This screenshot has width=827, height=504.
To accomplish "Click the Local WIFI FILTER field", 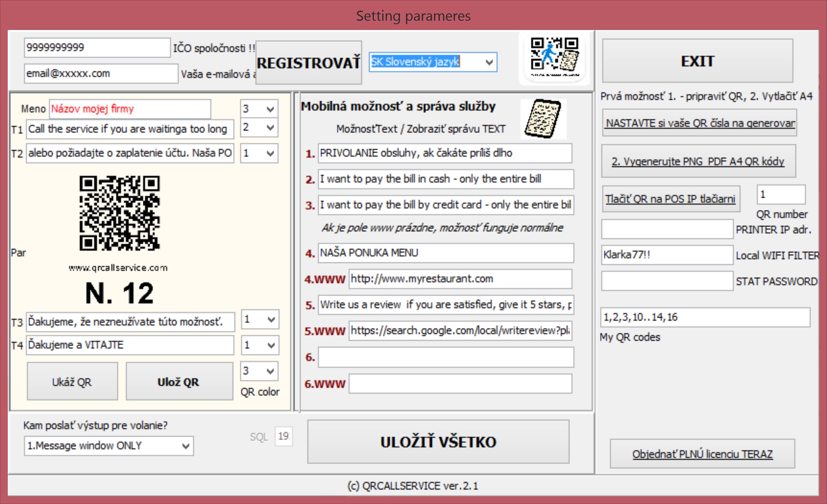I will 667,255.
